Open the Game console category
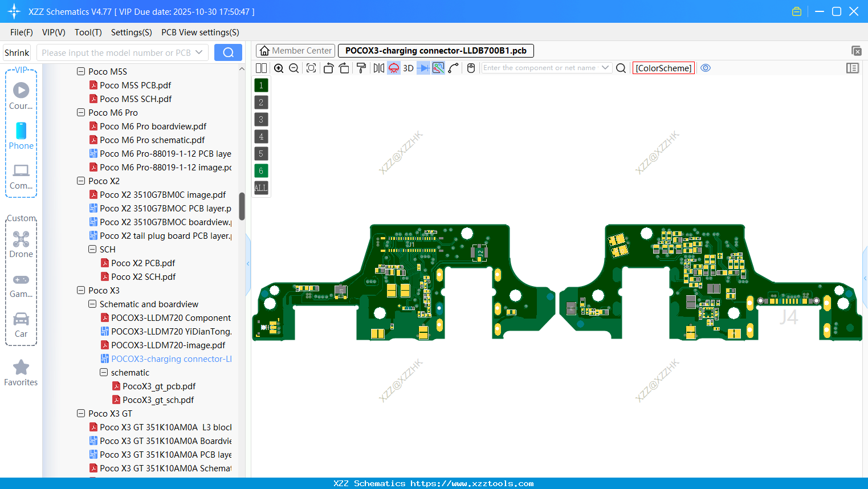 (x=21, y=285)
